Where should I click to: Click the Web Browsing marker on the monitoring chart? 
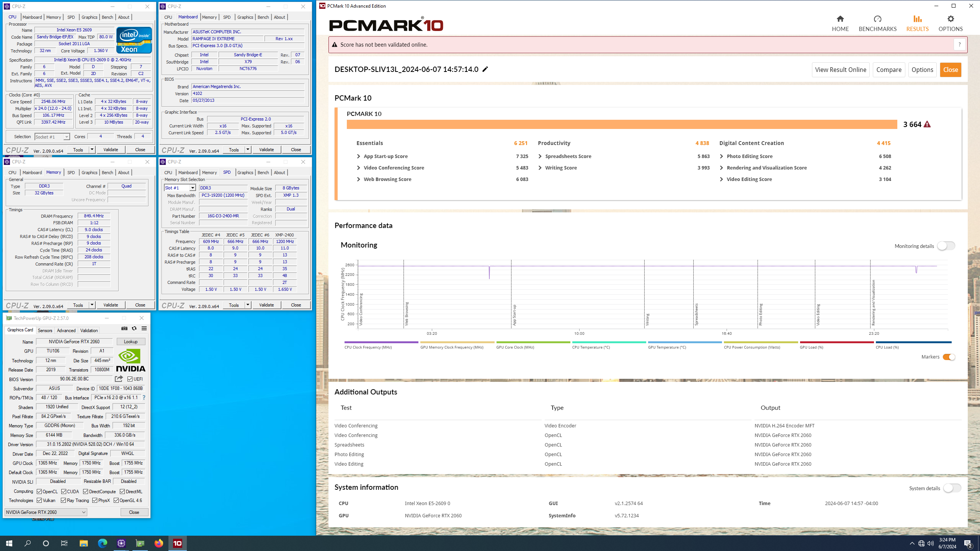click(x=407, y=314)
